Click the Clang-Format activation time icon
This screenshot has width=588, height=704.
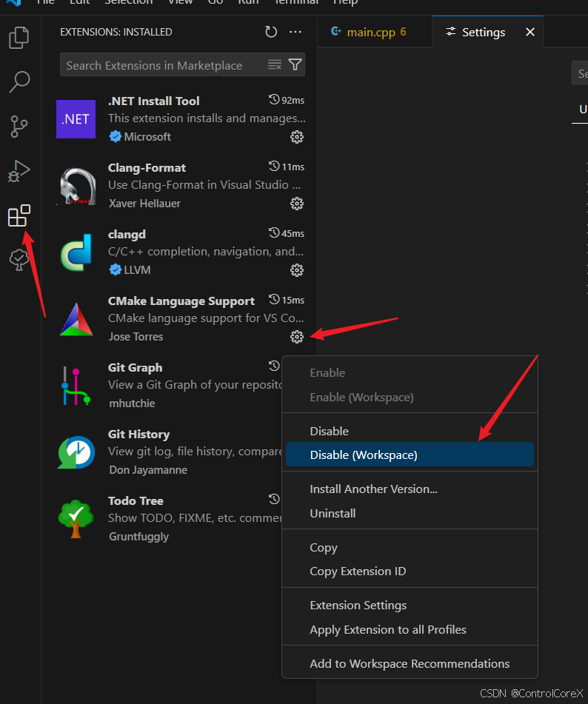[x=274, y=166]
